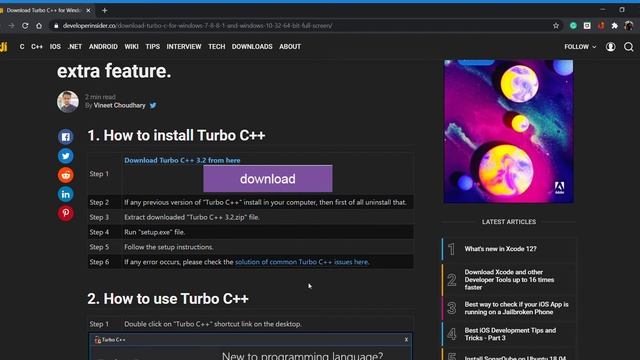Bookmark this page with the star icon
This screenshot has height=360, width=640.
[556, 26]
